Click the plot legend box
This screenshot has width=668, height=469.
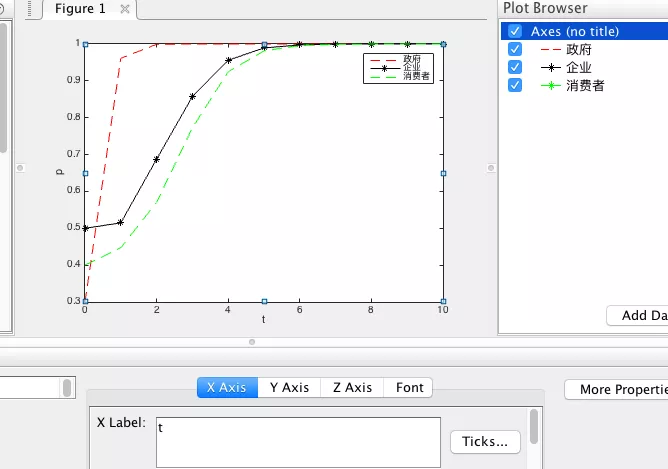click(x=398, y=68)
